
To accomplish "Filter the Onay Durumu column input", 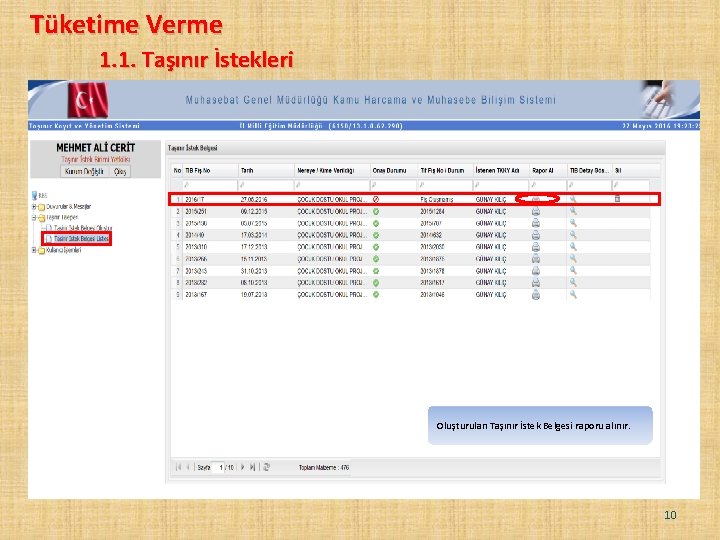I will click(394, 185).
